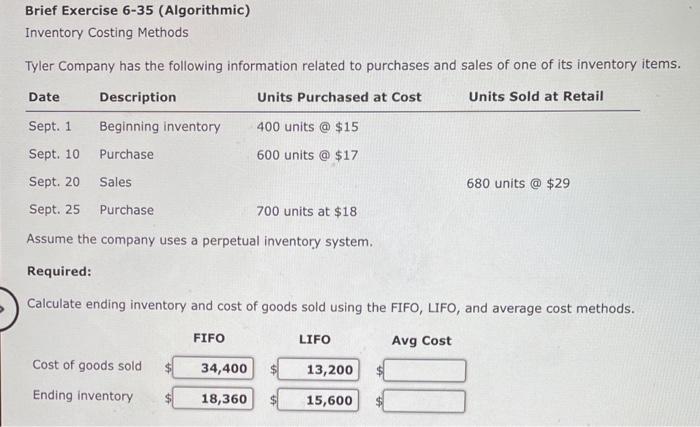Click the Units Sold at Retail header
Viewport: 700px width, 427px height.
point(536,96)
